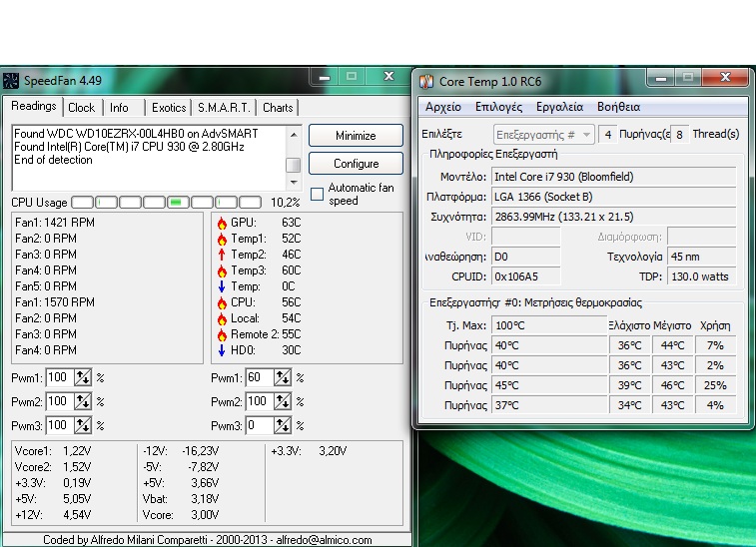This screenshot has height=547, width=756.
Task: Click the 'Found WDC WD10EZRX' log line
Action: [x=136, y=134]
